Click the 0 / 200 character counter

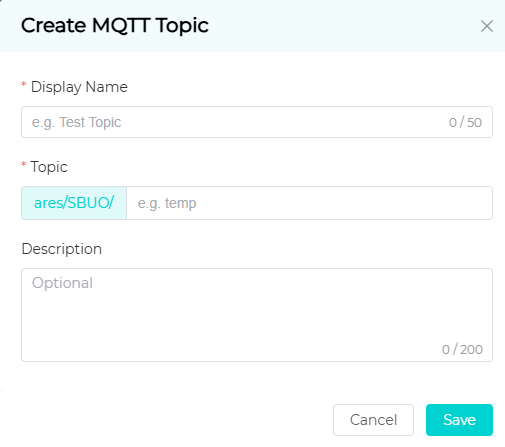coord(462,349)
